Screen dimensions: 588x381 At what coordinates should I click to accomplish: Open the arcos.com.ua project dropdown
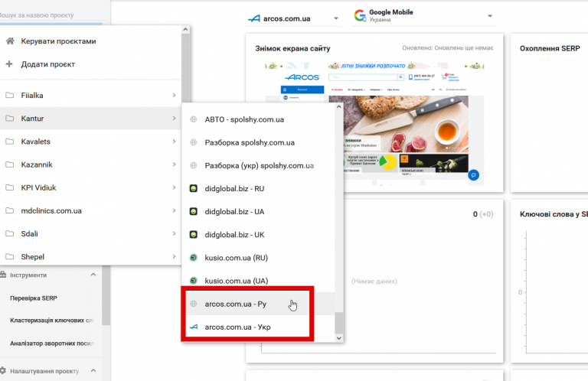point(293,18)
